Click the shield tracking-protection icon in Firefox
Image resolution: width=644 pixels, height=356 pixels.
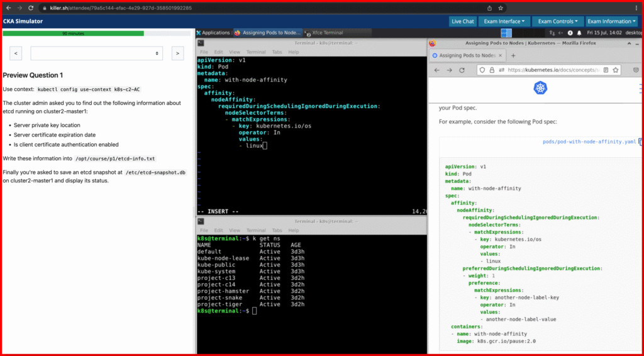(x=482, y=70)
